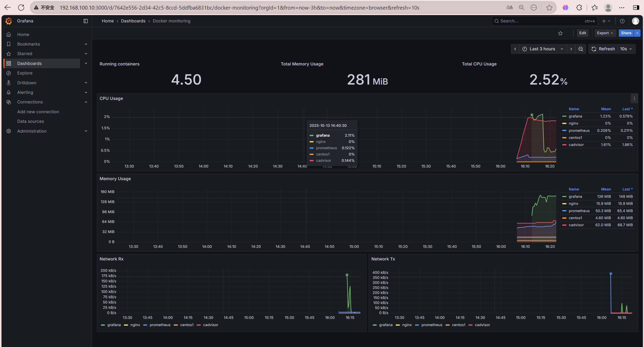Open the help question mark icon
Image resolution: width=644 pixels, height=347 pixels.
[622, 21]
